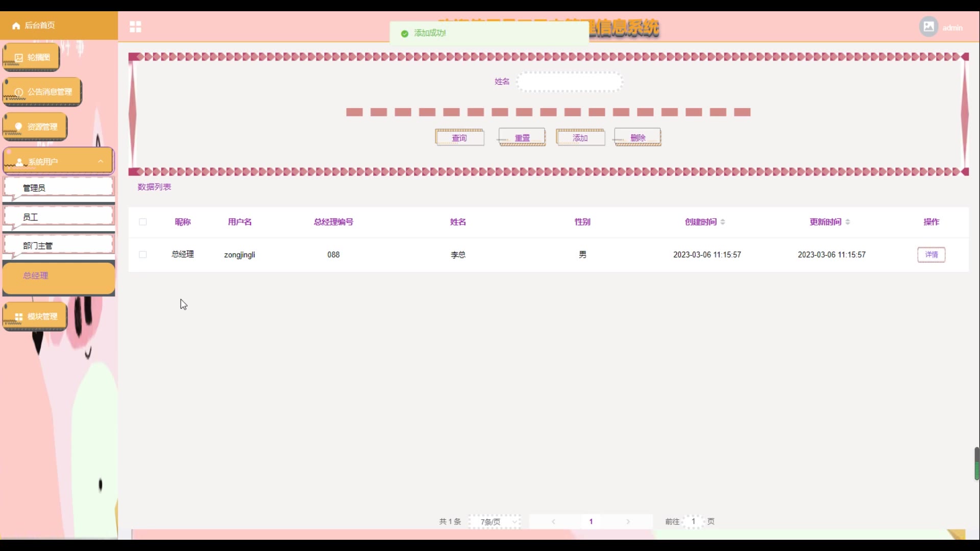
Task: Click the 公告消息管理 sidebar icon
Action: coord(19,92)
